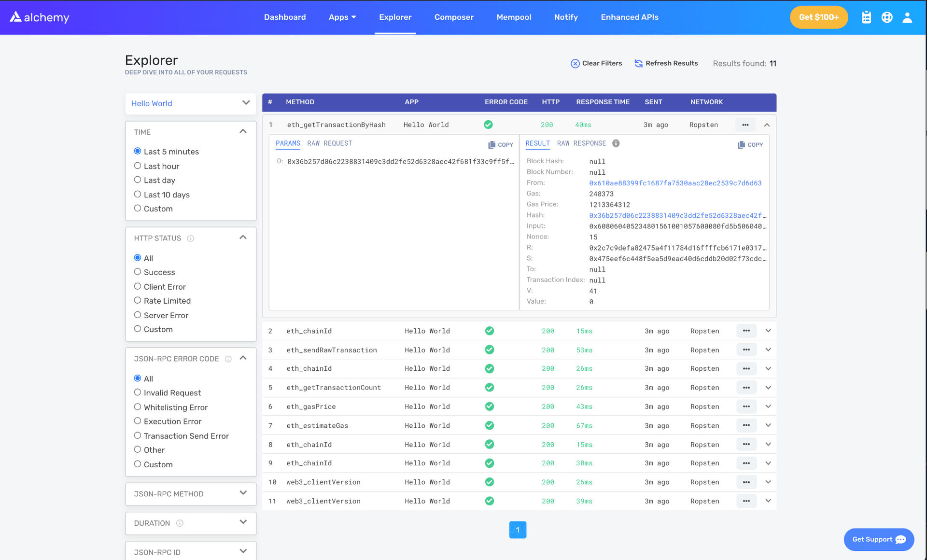Click the ellipsis menu icon for row 3

[x=746, y=350]
